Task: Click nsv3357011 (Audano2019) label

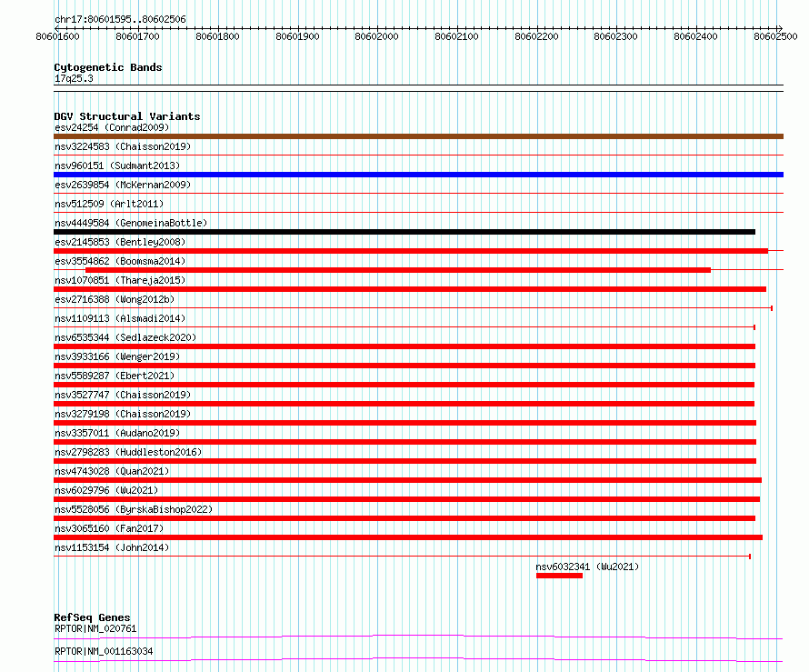Action: (117, 433)
